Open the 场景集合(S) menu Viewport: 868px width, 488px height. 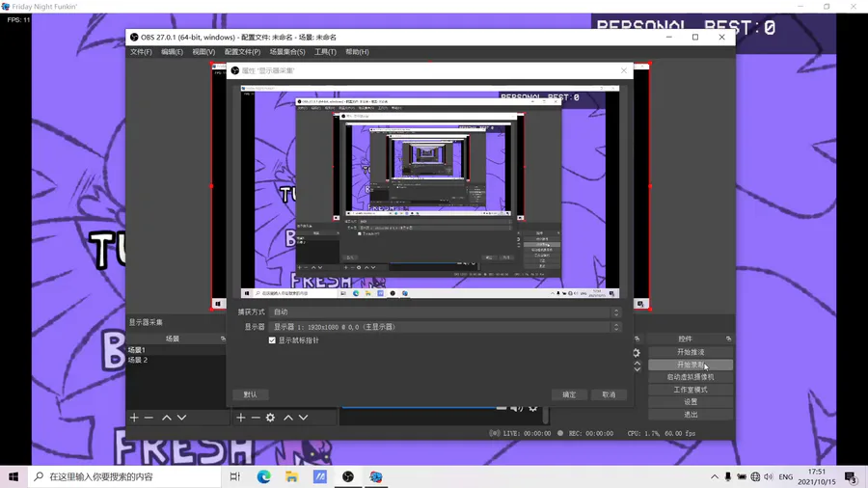[x=287, y=52]
